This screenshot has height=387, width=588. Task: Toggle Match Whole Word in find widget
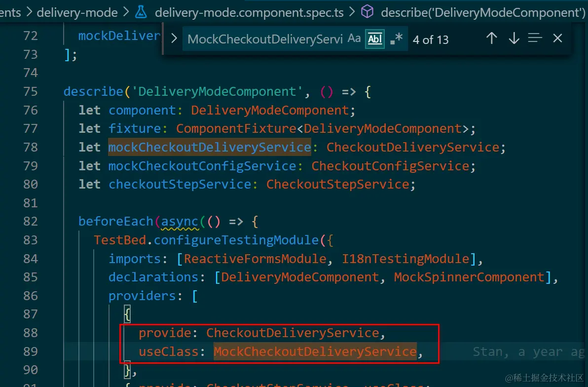point(375,39)
